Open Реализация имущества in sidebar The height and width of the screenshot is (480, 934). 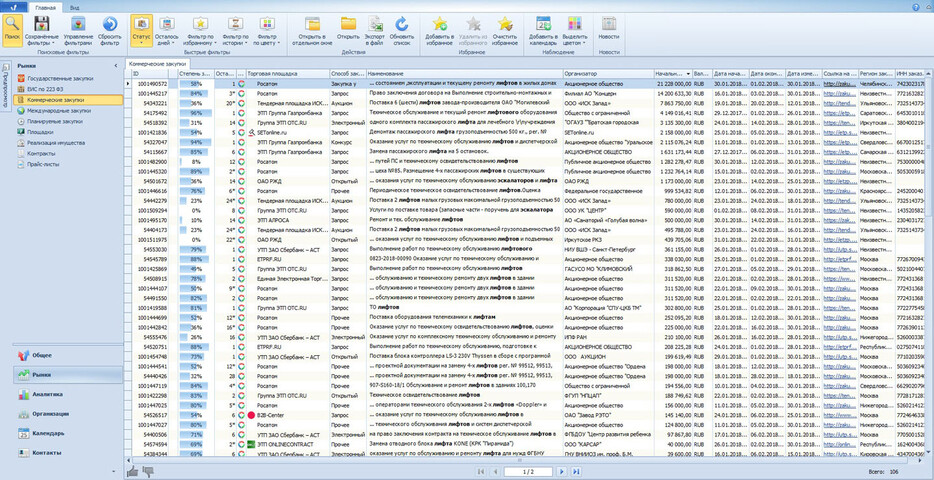tap(56, 143)
